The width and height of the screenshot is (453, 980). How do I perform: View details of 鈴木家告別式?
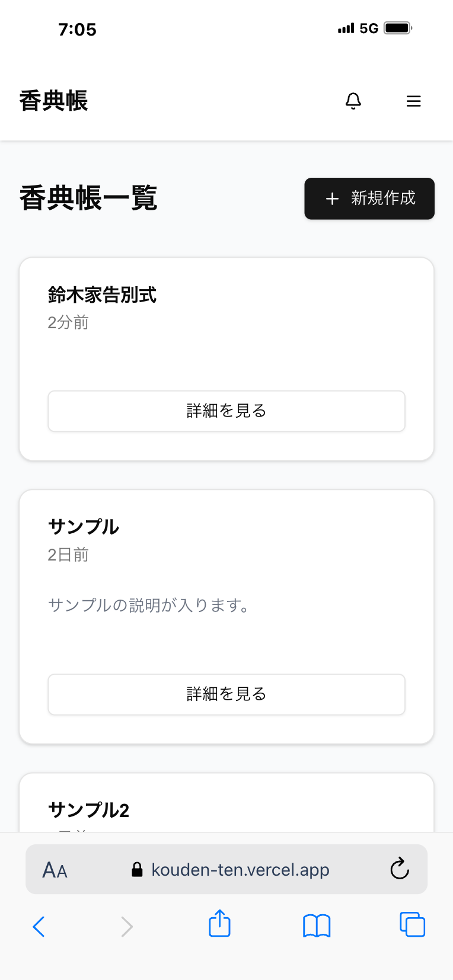[x=226, y=411]
